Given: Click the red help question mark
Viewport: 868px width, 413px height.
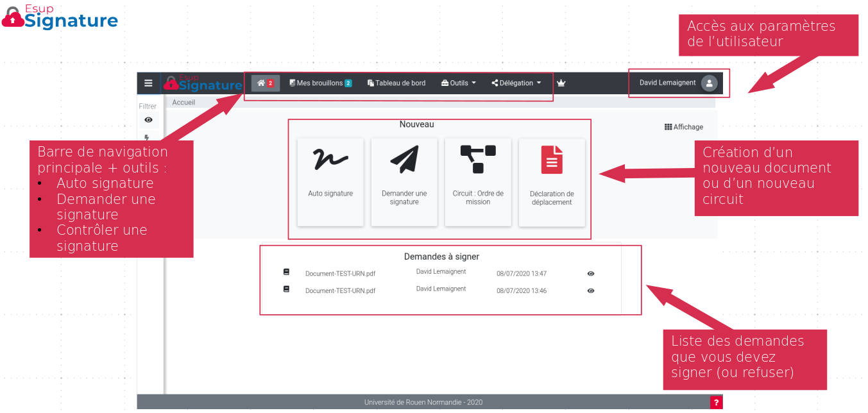Looking at the screenshot, I should point(716,403).
